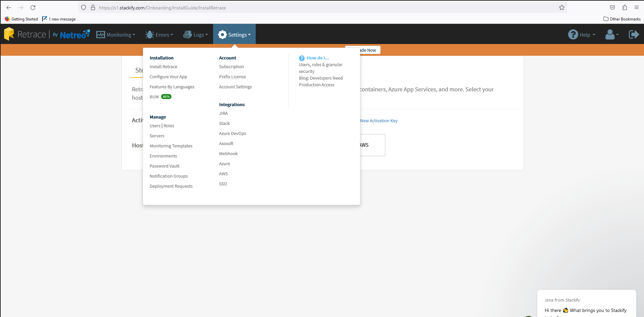Image resolution: width=644 pixels, height=317 pixels.
Task: Open the 1 new message bookmark
Action: click(x=59, y=19)
